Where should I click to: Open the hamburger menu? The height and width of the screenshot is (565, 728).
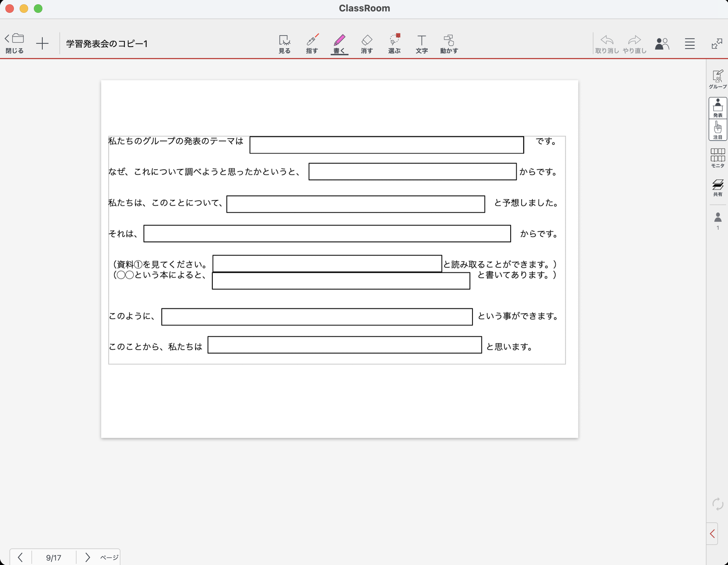click(690, 43)
